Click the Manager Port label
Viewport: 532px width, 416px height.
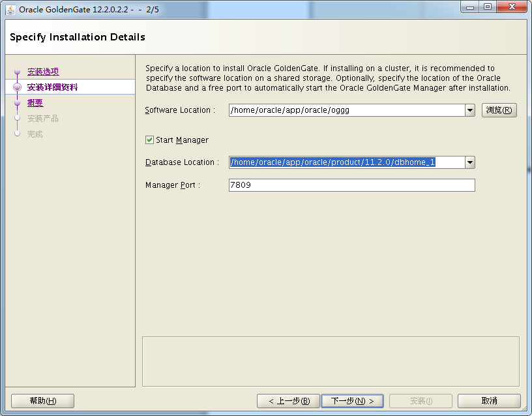(x=173, y=185)
